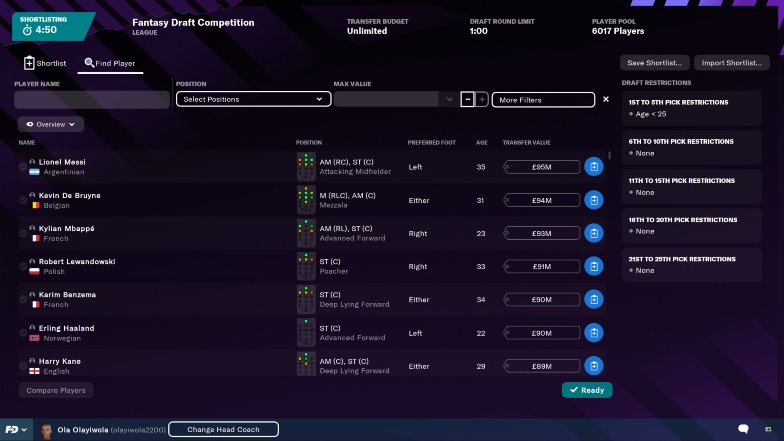Tick the Erling Haaland row checkbox
Image resolution: width=784 pixels, height=441 pixels.
(x=23, y=333)
